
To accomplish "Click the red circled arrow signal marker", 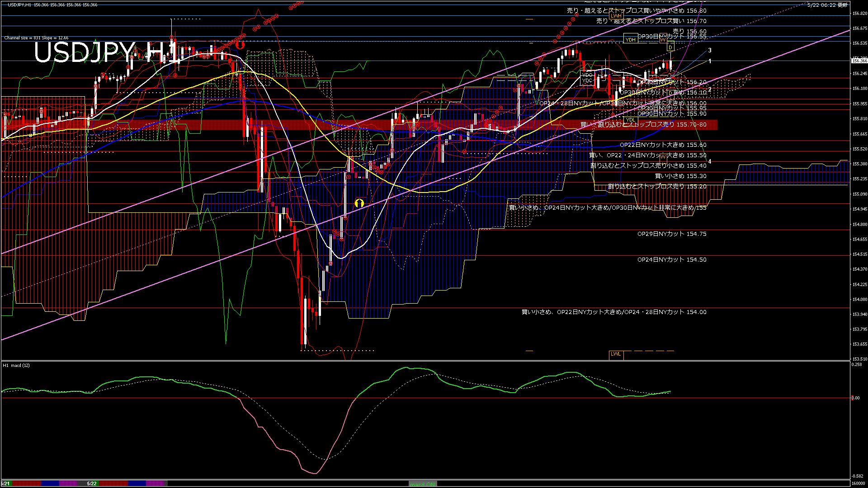I will click(240, 45).
